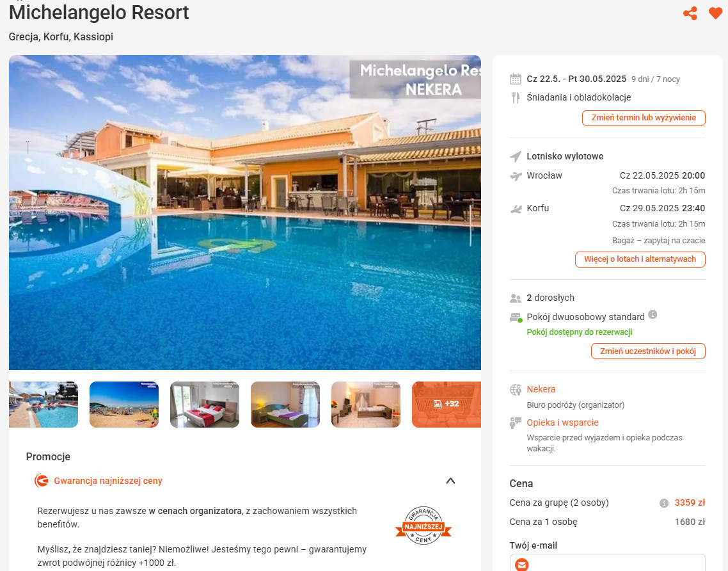Image resolution: width=728 pixels, height=571 pixels.
Task: Click the cutlery meal plan icon
Action: 516,97
